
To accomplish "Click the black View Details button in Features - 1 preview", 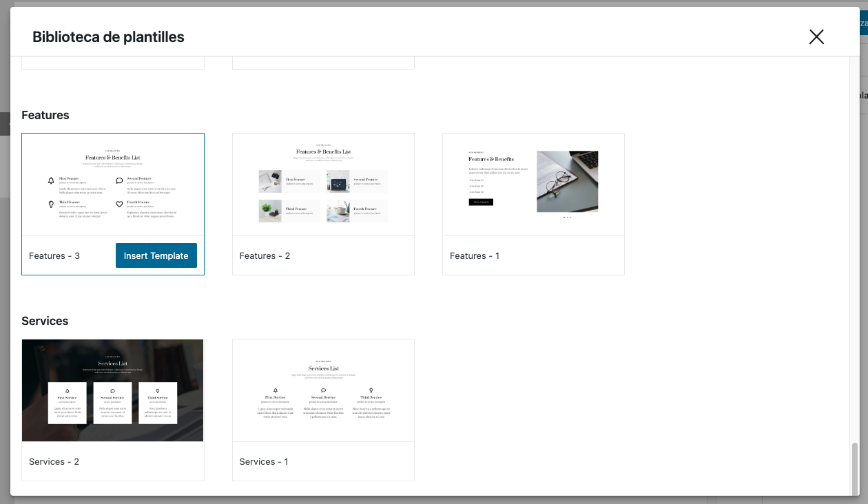I will tap(481, 202).
